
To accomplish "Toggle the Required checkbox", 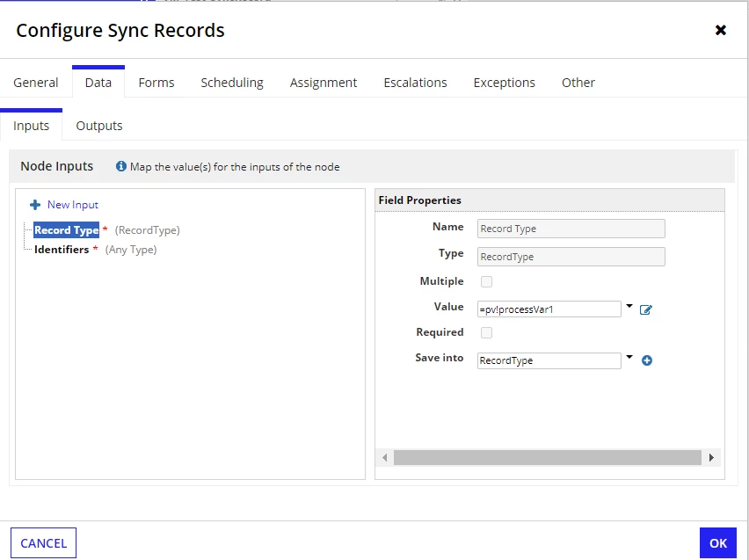I will (x=486, y=332).
